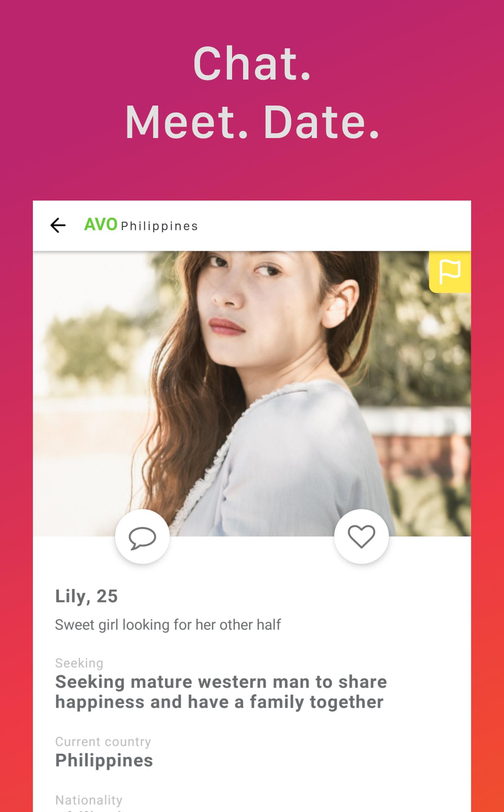
Task: Click the white round favorite button
Action: click(x=362, y=536)
